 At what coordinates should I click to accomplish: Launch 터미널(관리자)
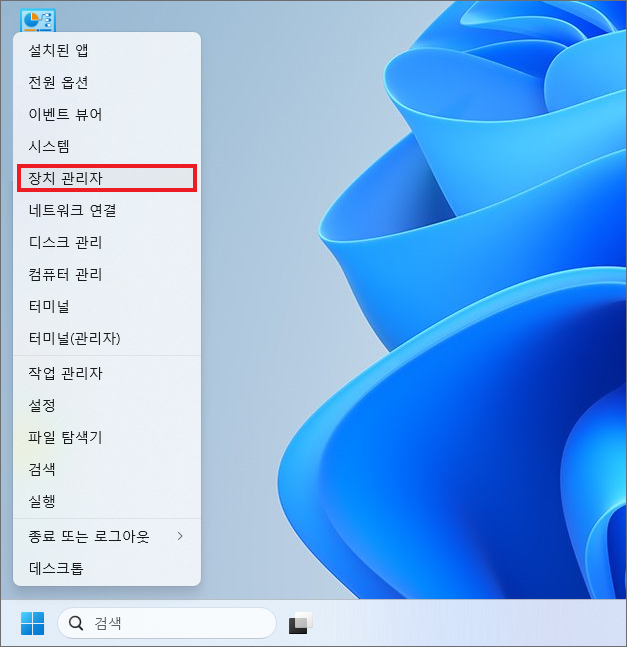(107, 338)
